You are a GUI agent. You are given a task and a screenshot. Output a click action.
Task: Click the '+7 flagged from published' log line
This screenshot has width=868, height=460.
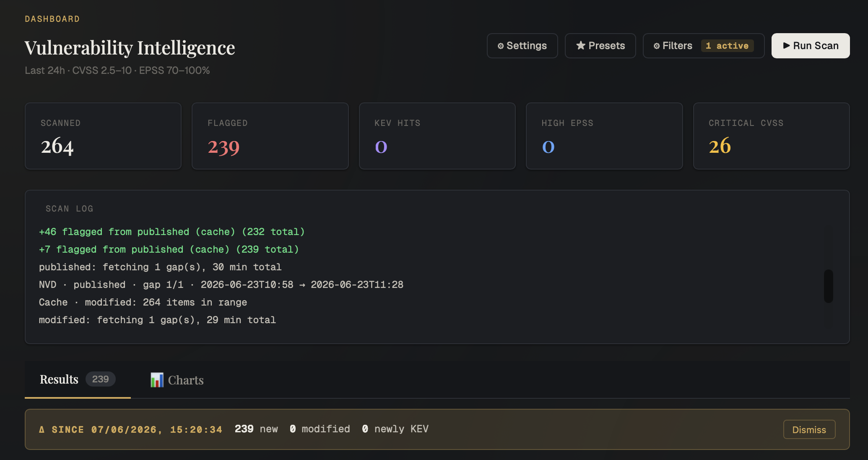[169, 249]
